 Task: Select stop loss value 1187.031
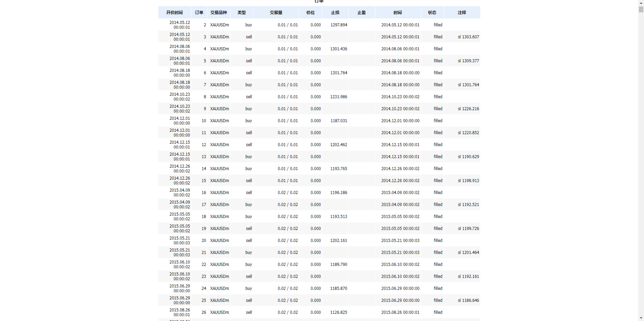pos(339,121)
